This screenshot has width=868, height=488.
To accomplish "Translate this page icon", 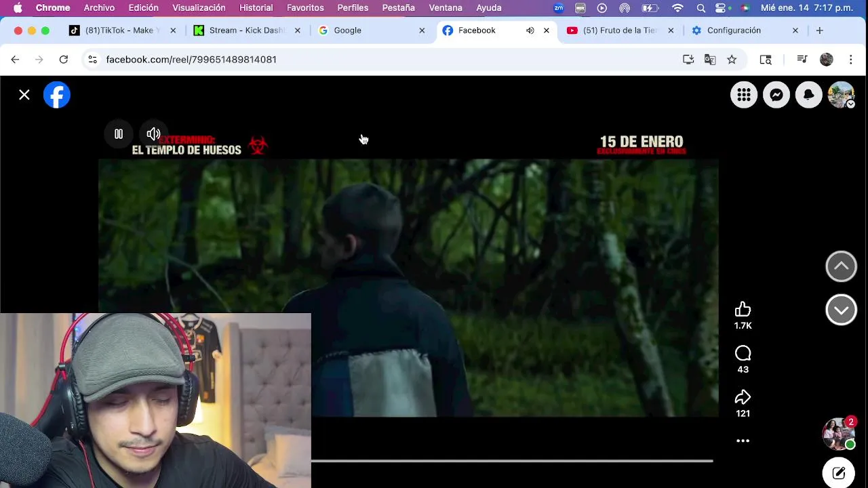I will pos(710,60).
